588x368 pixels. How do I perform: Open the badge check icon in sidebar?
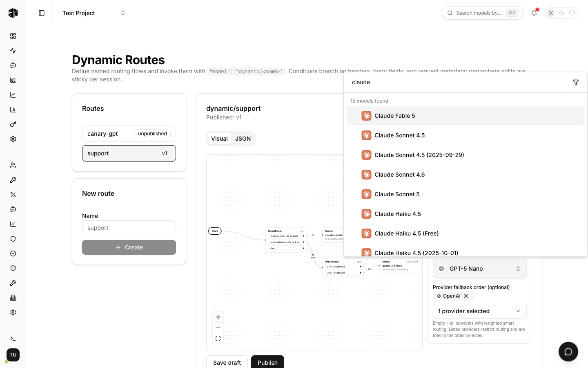(x=13, y=254)
